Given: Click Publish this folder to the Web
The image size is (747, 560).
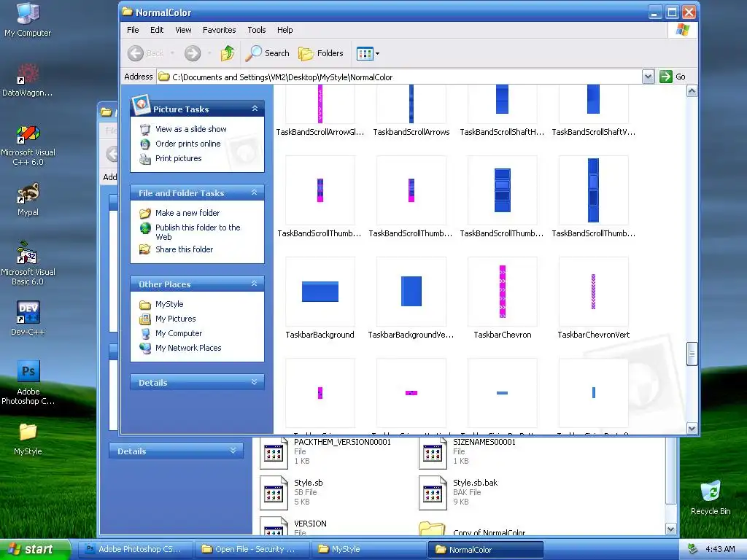Looking at the screenshot, I should [x=198, y=232].
